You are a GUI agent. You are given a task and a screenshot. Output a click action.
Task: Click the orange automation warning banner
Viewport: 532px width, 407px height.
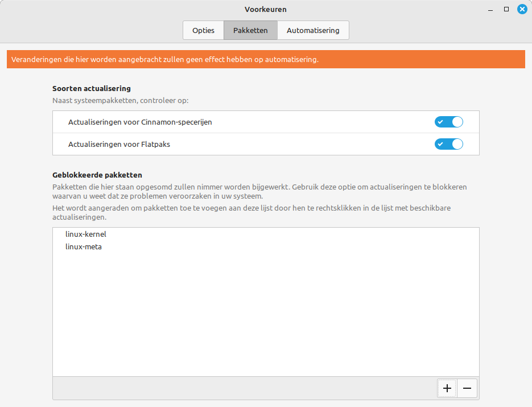click(x=266, y=59)
